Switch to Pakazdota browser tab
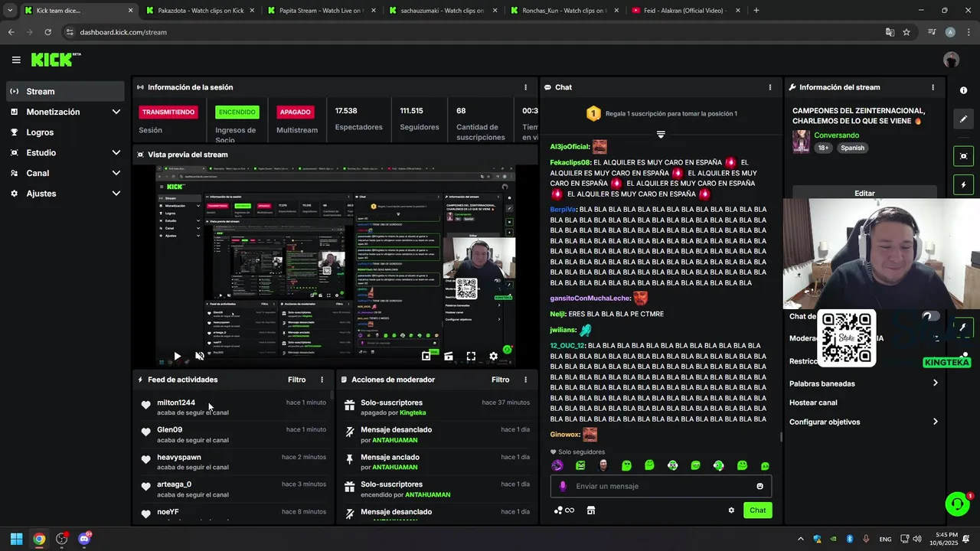Screen dimensions: 980x551 click(x=201, y=11)
